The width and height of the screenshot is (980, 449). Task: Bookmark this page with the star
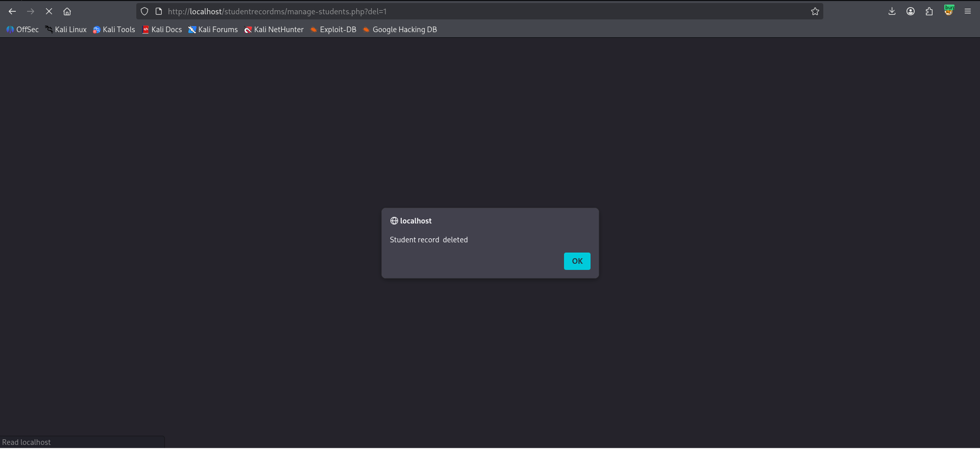click(x=815, y=11)
